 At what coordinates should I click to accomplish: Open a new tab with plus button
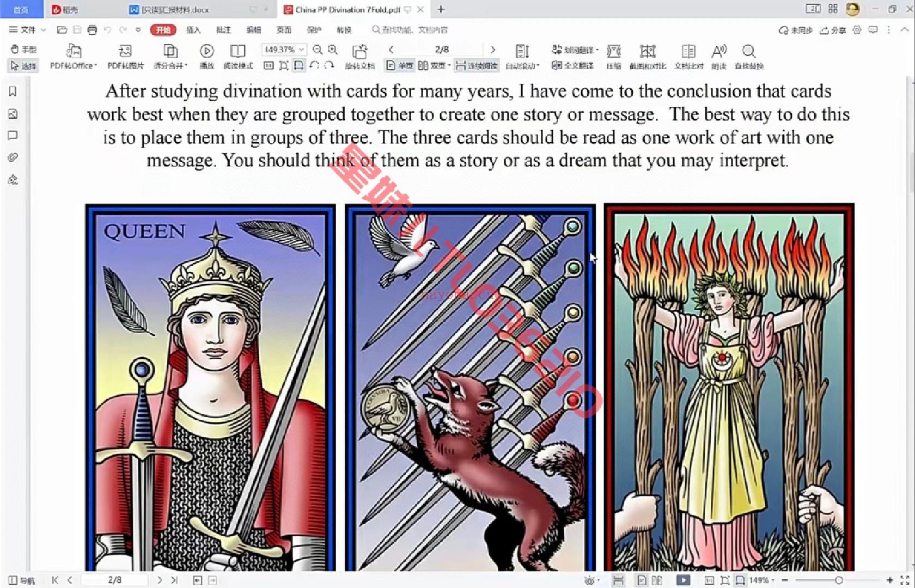pos(441,9)
